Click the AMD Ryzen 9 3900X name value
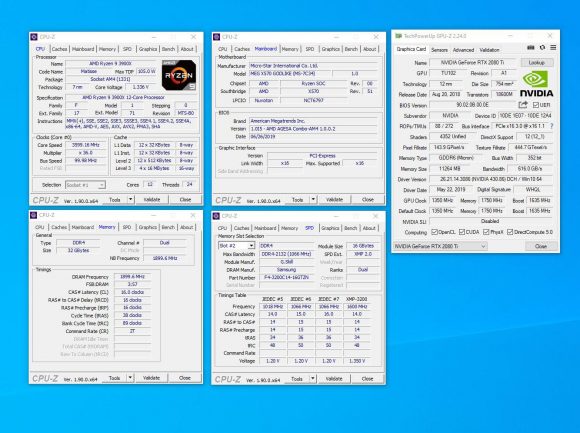 point(110,64)
